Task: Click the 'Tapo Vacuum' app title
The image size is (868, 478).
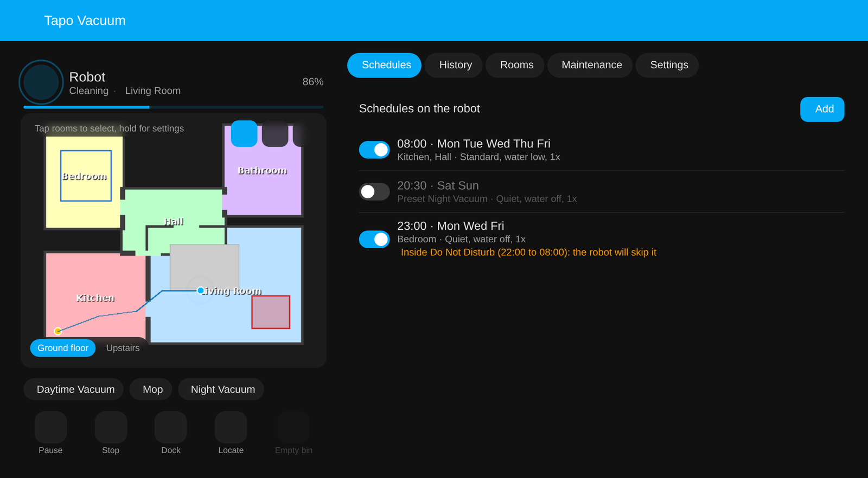Action: point(85,21)
